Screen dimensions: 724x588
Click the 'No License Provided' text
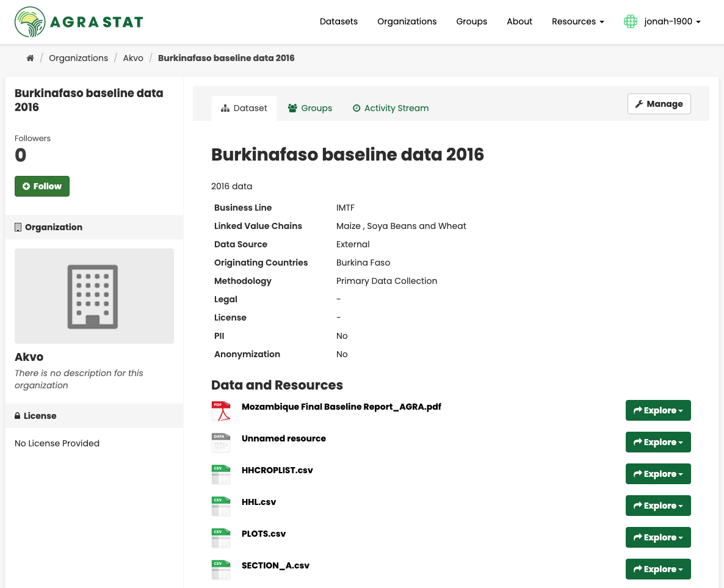[57, 443]
